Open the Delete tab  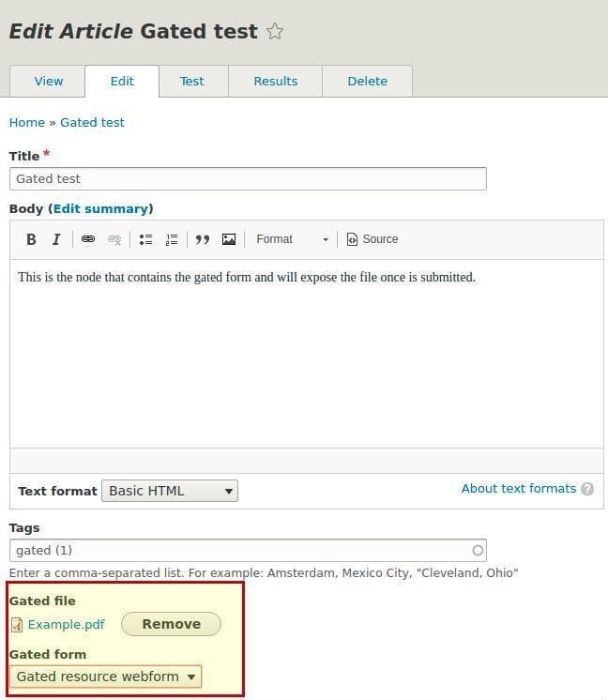coord(368,82)
